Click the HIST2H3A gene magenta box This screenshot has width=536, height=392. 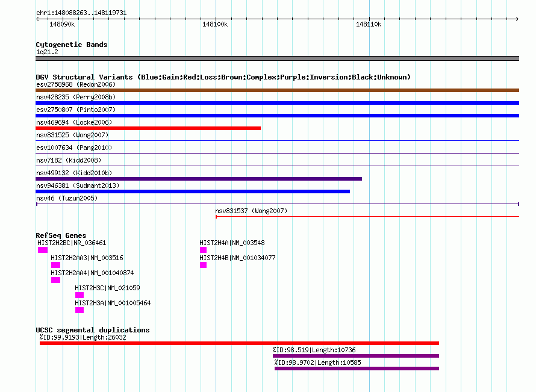click(x=79, y=310)
